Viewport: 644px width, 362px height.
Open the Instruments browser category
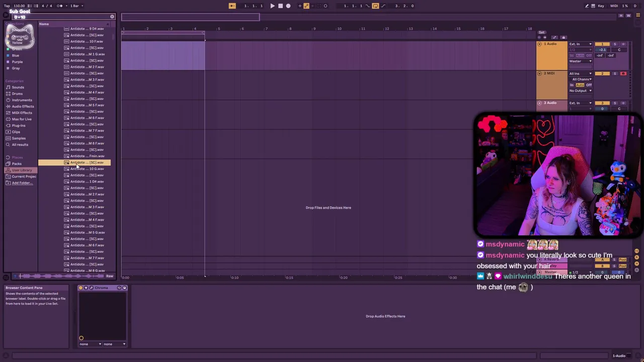[22, 100]
